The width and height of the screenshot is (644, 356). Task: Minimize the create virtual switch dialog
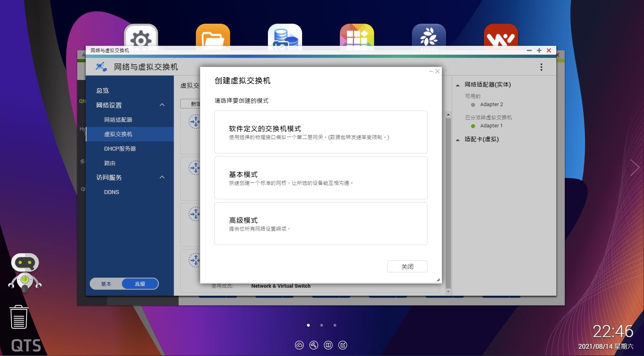(x=431, y=72)
